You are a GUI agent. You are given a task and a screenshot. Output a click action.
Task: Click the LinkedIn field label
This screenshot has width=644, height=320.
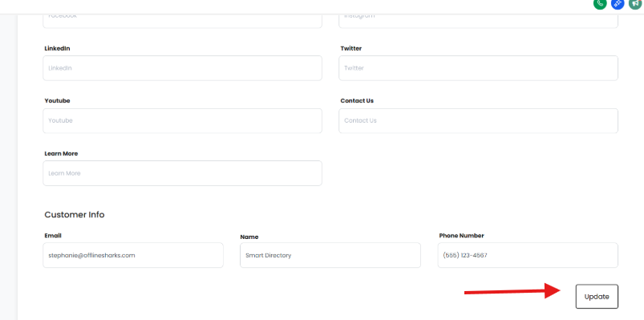click(x=57, y=48)
